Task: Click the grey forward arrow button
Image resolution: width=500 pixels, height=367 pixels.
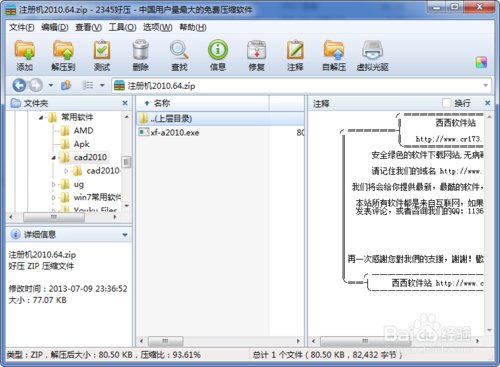Action: coord(36,85)
